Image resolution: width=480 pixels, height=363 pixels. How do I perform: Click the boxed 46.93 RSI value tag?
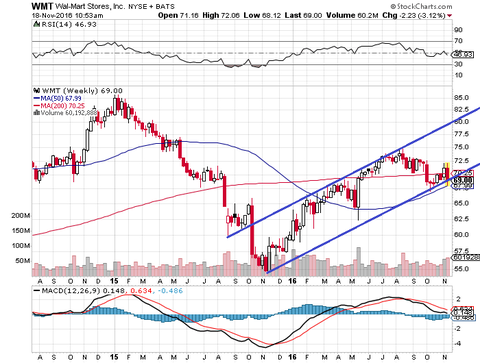[463, 55]
